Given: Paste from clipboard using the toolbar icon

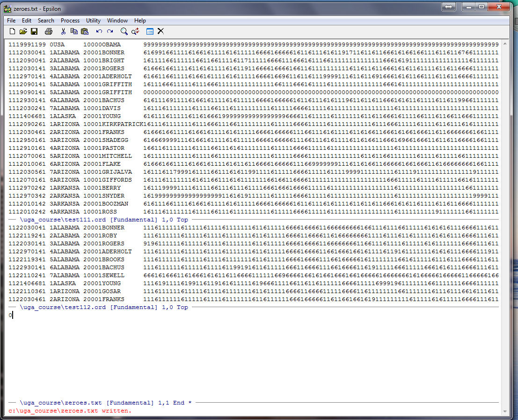Looking at the screenshot, I should (85, 31).
